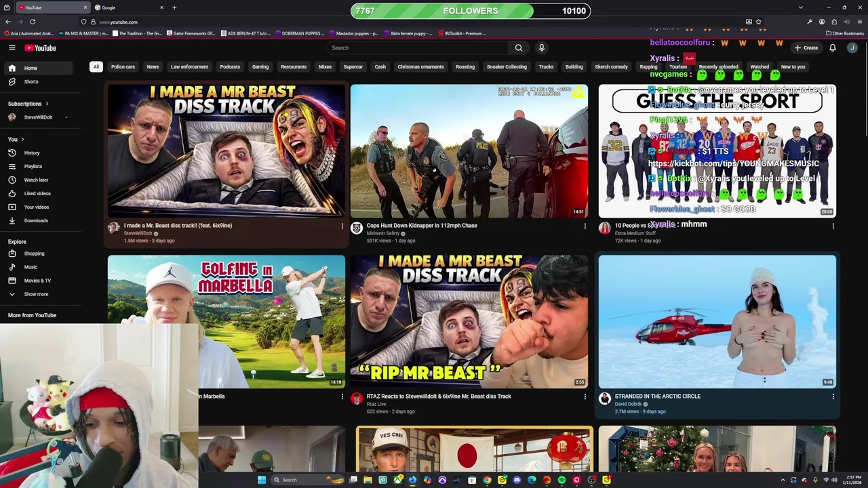Open Other Bookmarks folder
Screen dimensions: 868x488
(846, 33)
